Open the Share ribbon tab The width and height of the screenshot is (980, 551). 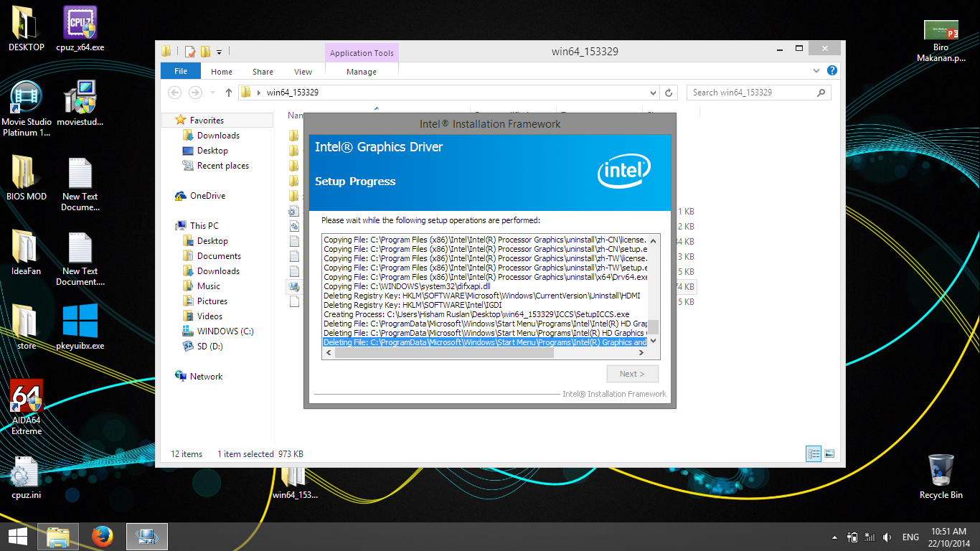263,72
